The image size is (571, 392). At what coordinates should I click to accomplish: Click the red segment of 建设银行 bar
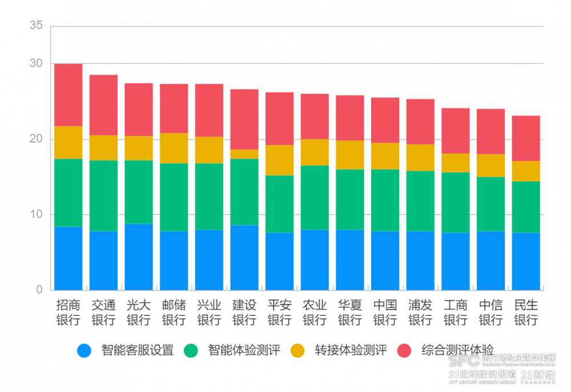coord(244,119)
